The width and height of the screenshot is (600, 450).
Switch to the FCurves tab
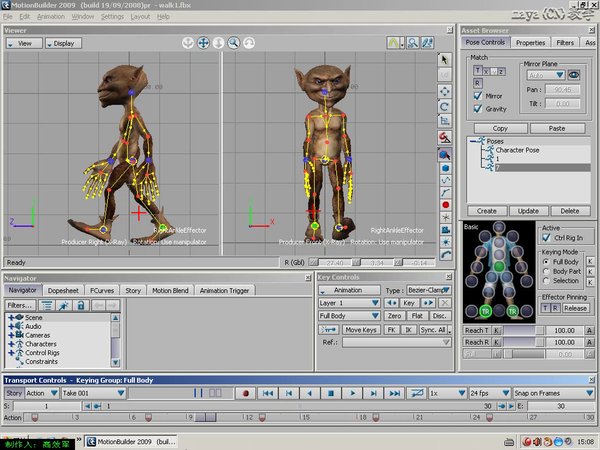coord(102,290)
